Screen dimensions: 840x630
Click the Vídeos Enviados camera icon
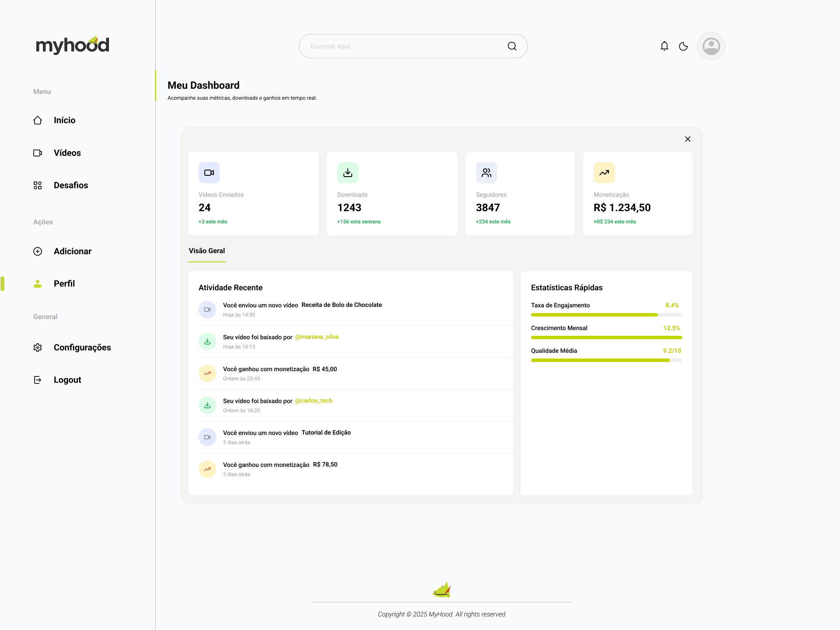click(x=209, y=173)
